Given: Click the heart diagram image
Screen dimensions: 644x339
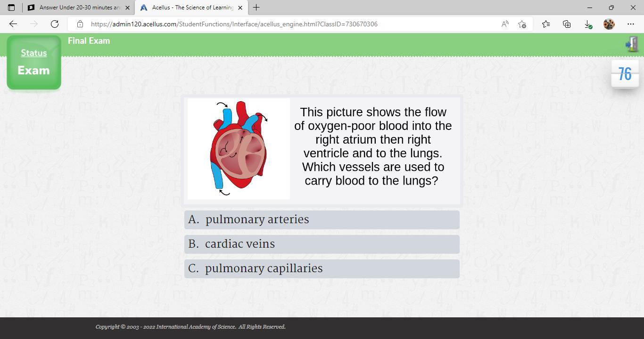Looking at the screenshot, I should [239, 149].
